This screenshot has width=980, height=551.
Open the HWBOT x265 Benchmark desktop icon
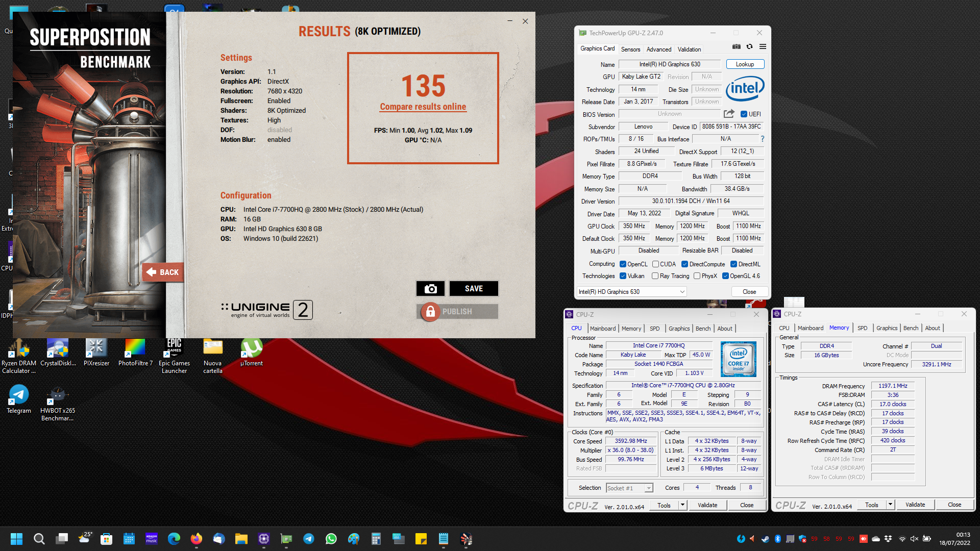[58, 404]
